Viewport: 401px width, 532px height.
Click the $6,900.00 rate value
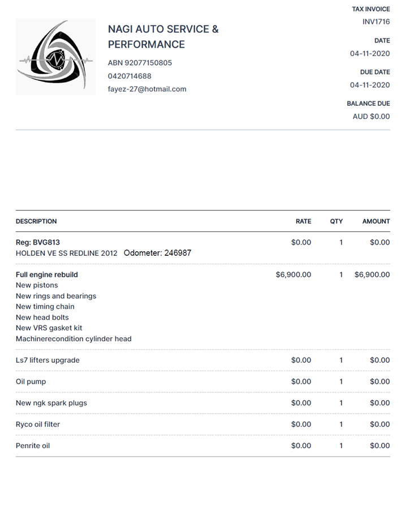[x=293, y=274]
